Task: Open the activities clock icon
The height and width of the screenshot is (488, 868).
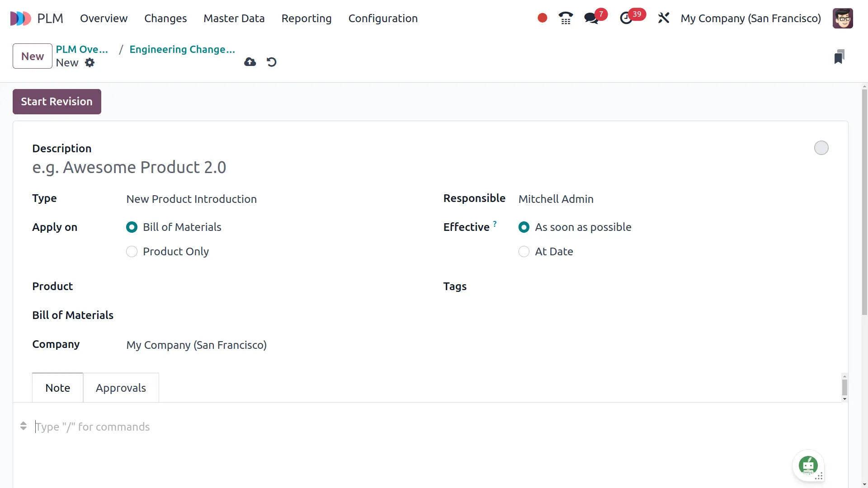Action: point(626,18)
